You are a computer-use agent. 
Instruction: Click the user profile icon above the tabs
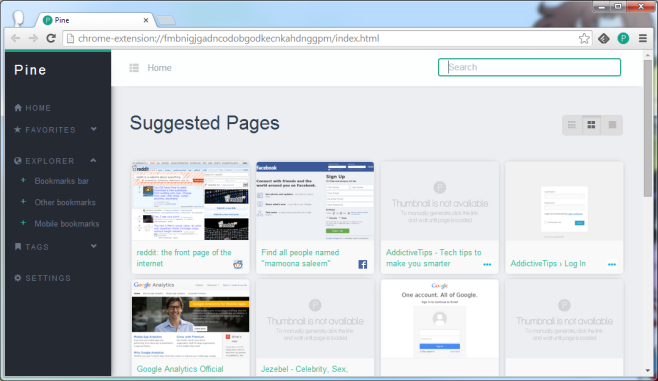(18, 18)
